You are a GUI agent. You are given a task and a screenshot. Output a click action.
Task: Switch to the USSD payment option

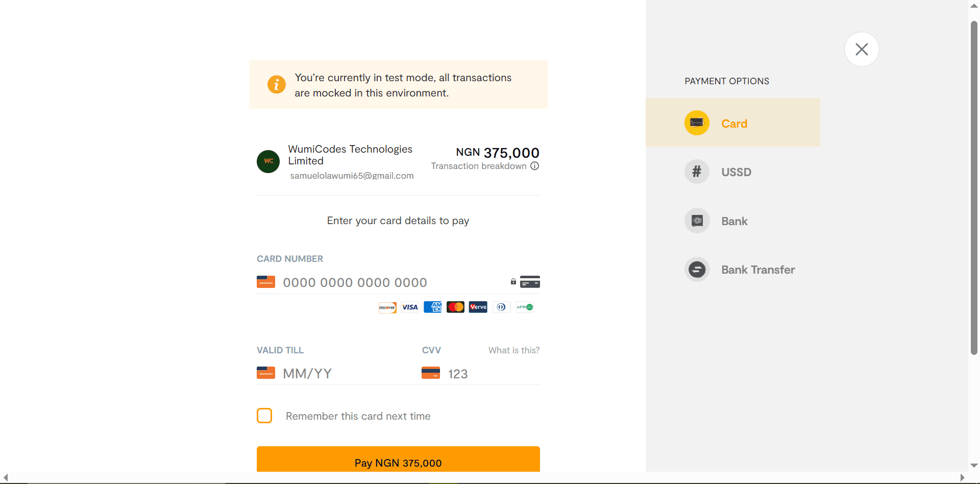[736, 172]
